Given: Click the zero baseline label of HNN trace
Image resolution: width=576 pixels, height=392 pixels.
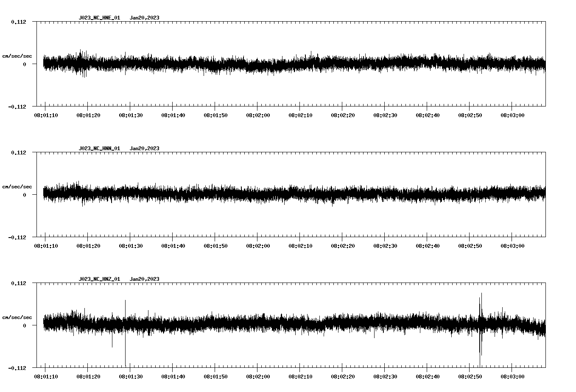Looking at the screenshot, I should (25, 194).
